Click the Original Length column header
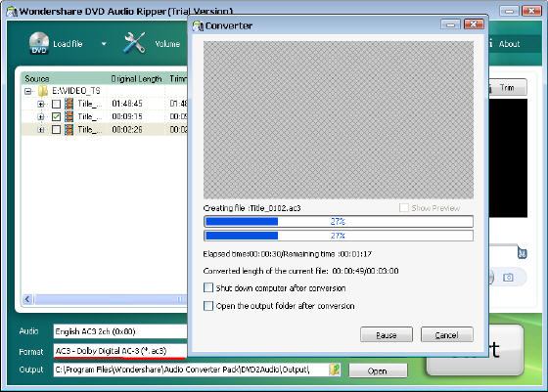Viewport: 548px width, 392px height. click(x=137, y=79)
